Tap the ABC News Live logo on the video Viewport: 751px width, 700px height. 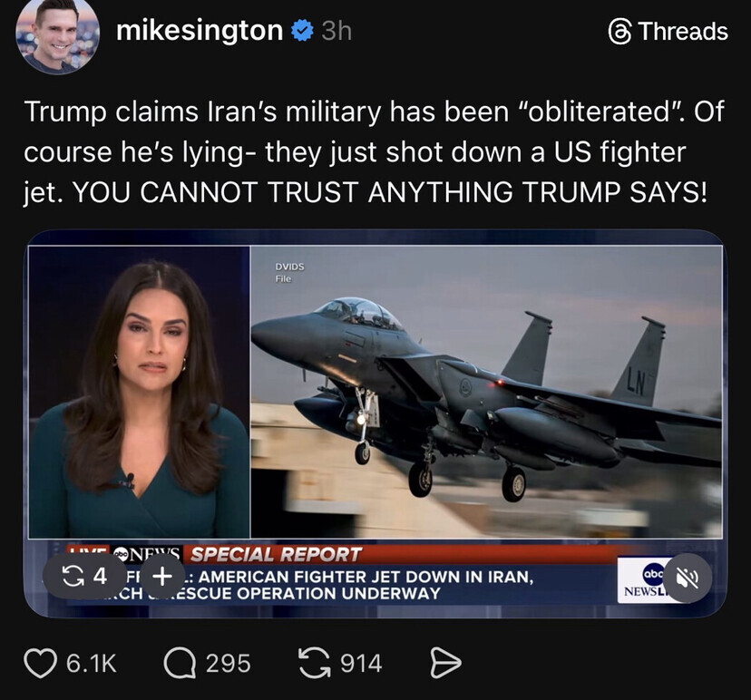click(x=644, y=579)
